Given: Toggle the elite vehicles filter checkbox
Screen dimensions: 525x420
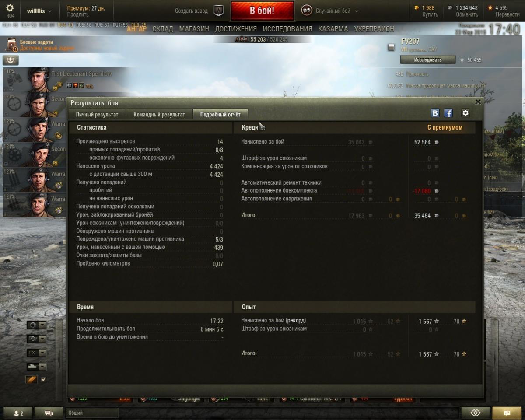Looking at the screenshot, I should pyautogui.click(x=43, y=380).
